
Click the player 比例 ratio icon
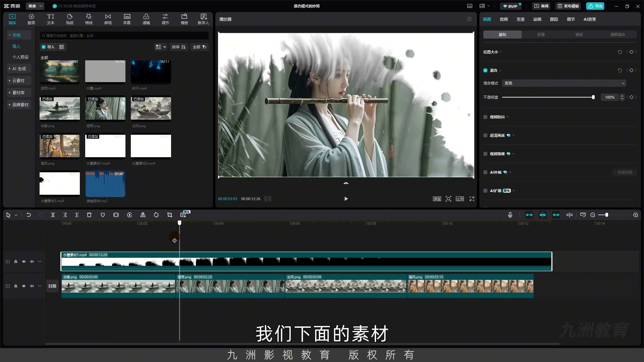click(460, 199)
